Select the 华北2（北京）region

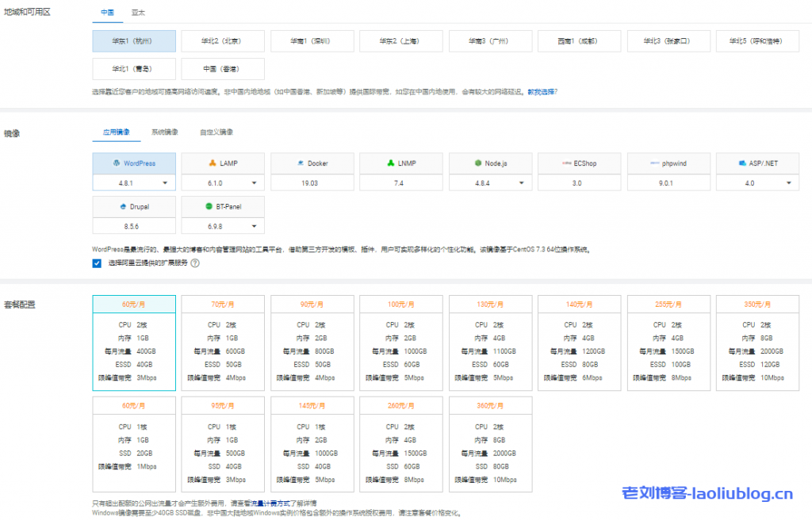(223, 40)
